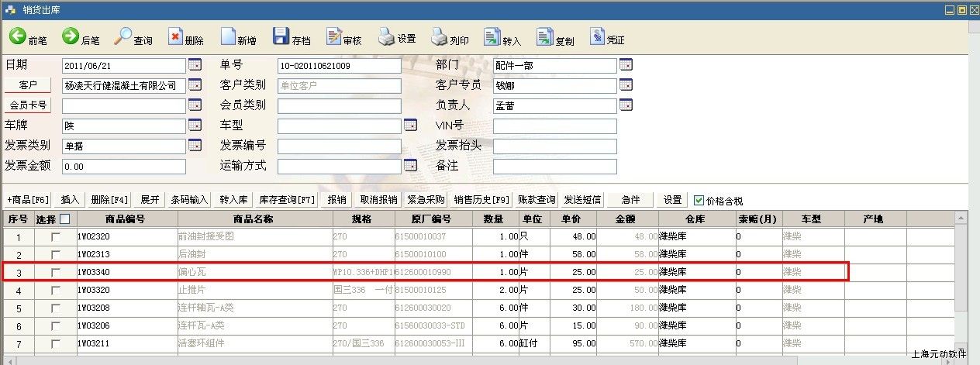Toggle the 价格含税 checkbox
The image size is (980, 365).
(x=699, y=200)
